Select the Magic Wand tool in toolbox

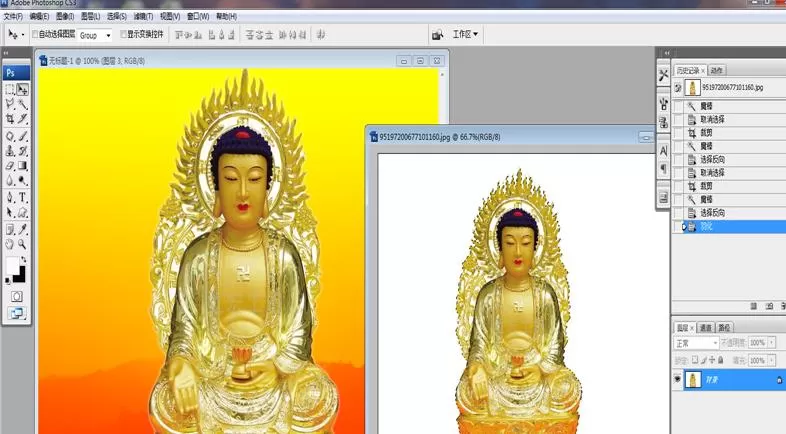pos(23,104)
